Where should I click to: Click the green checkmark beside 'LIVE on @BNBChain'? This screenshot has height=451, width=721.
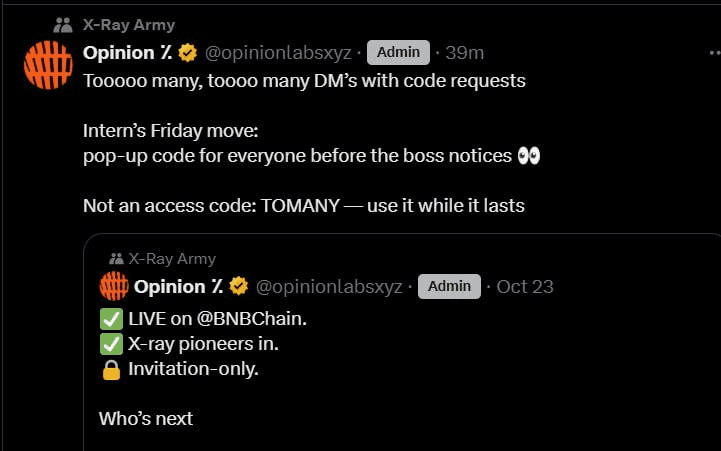tap(111, 319)
